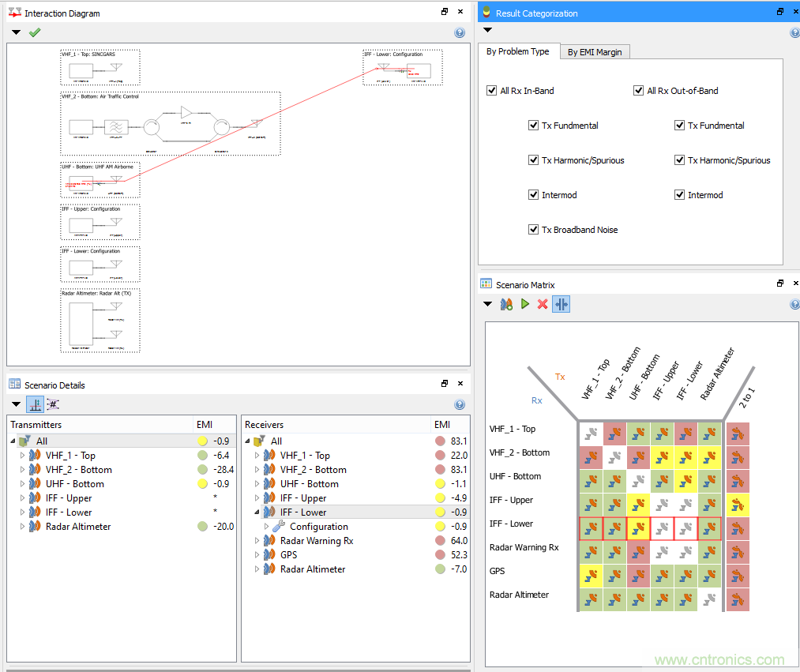The image size is (800, 672).
Task: Click the green checkmark in Interaction Diagram toolbar
Action: click(x=35, y=32)
